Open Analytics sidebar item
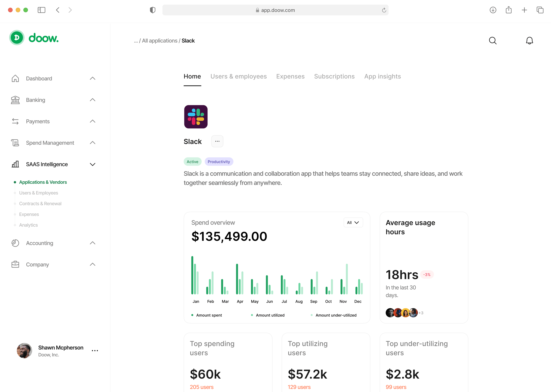551x392 pixels. tap(28, 225)
